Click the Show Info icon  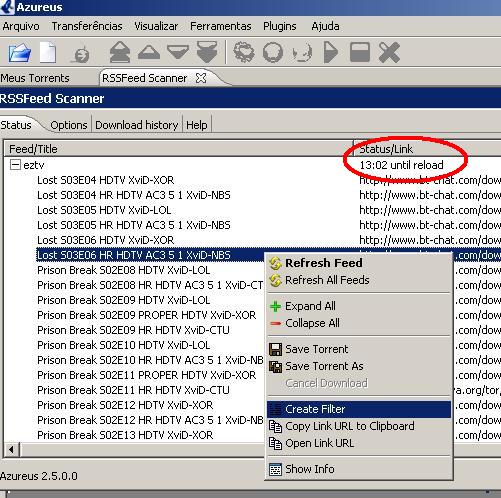pos(276,469)
